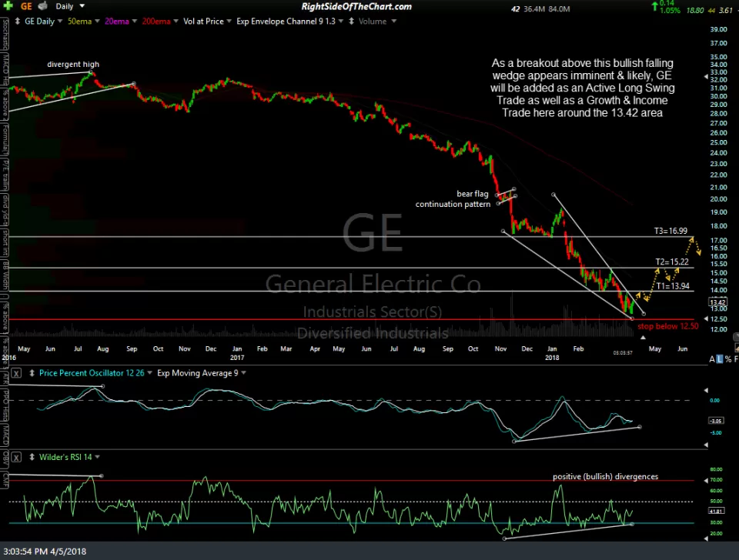This screenshot has width=739, height=560.
Task: Click the green plus add icon
Action: click(x=8, y=5)
